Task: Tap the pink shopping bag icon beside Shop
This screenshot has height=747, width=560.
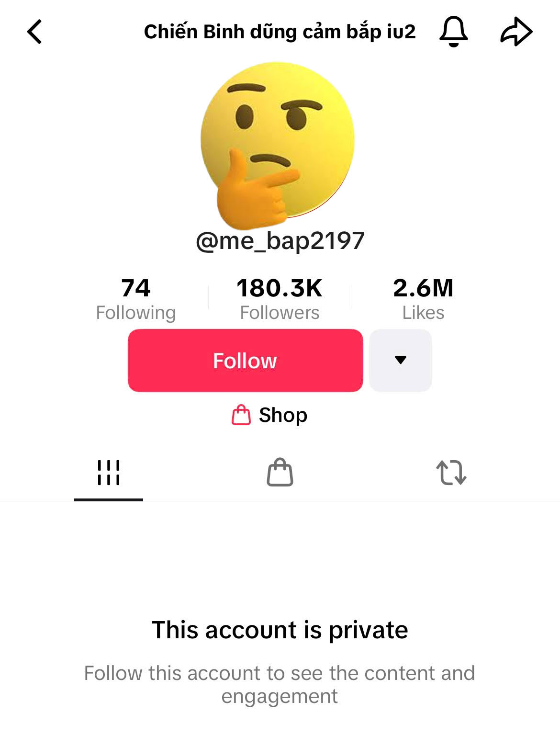Action: [x=241, y=415]
